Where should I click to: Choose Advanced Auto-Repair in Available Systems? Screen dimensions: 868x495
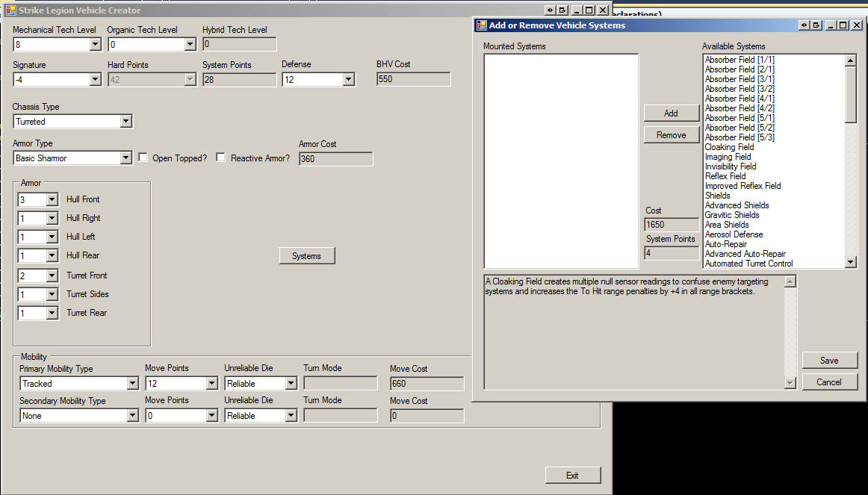coord(745,254)
